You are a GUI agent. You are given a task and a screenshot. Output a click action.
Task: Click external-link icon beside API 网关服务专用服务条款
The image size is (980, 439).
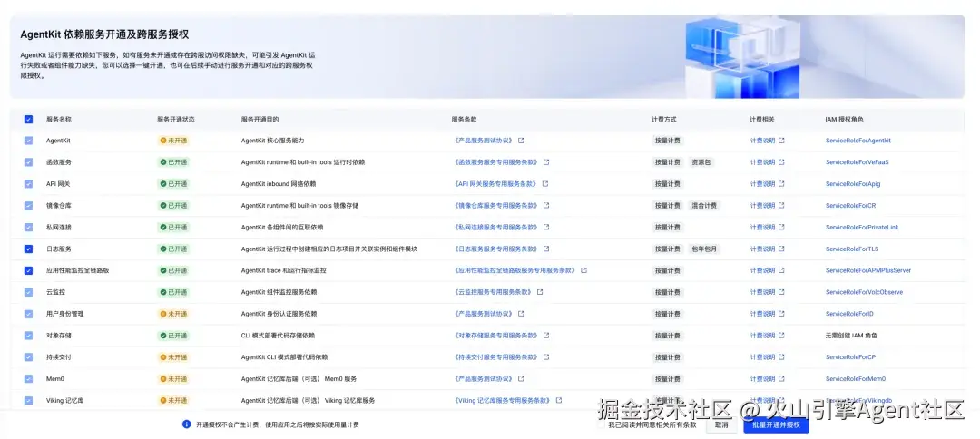[x=545, y=184]
